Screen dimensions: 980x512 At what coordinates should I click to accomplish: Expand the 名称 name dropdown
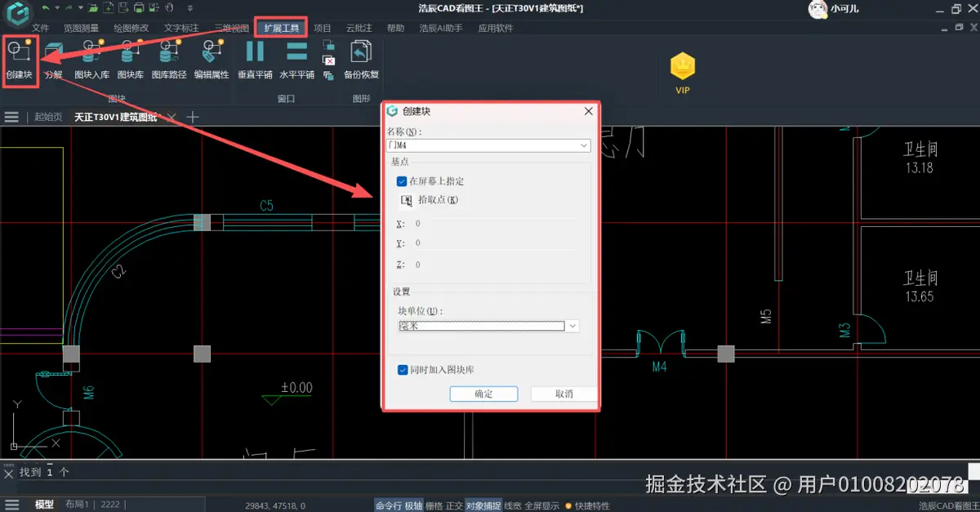click(584, 145)
